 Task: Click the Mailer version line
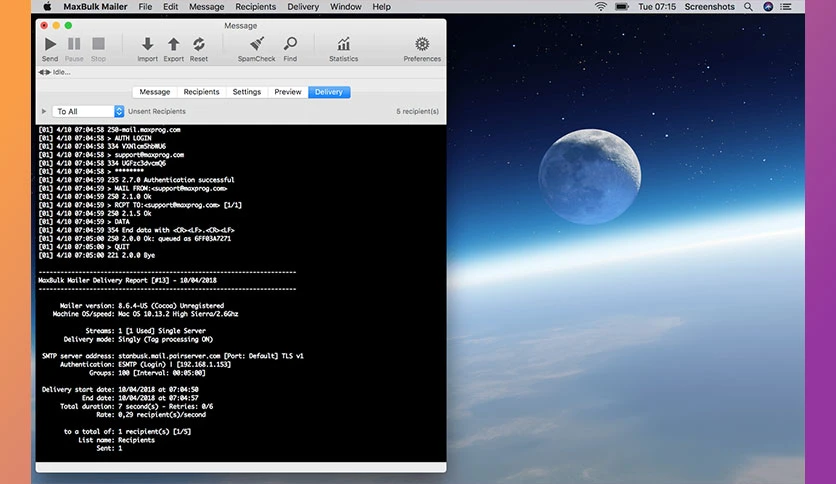click(x=141, y=305)
